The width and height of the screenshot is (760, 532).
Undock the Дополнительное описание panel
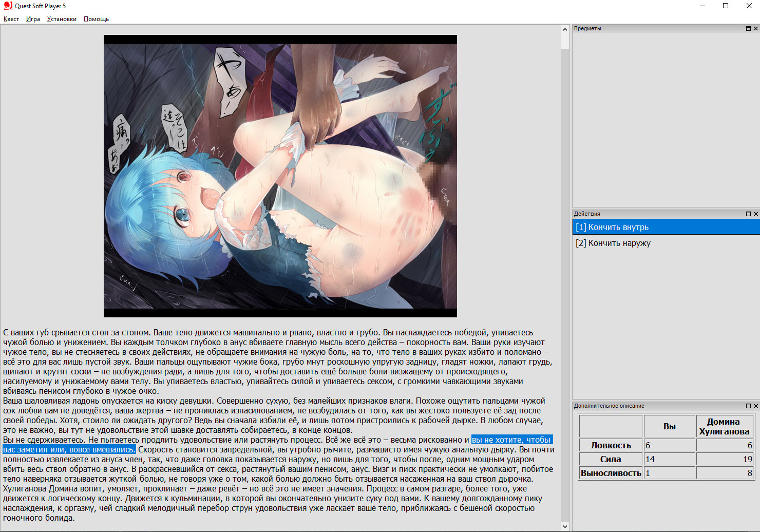pos(748,406)
